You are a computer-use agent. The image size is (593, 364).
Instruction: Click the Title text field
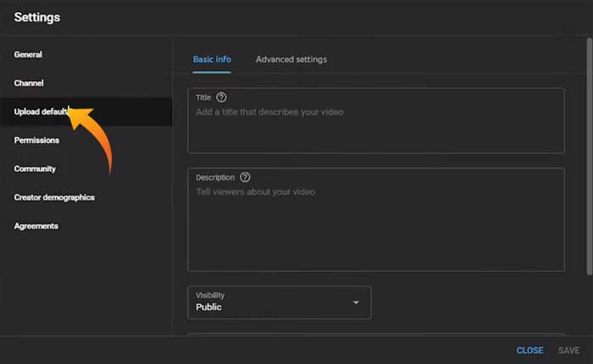point(375,127)
